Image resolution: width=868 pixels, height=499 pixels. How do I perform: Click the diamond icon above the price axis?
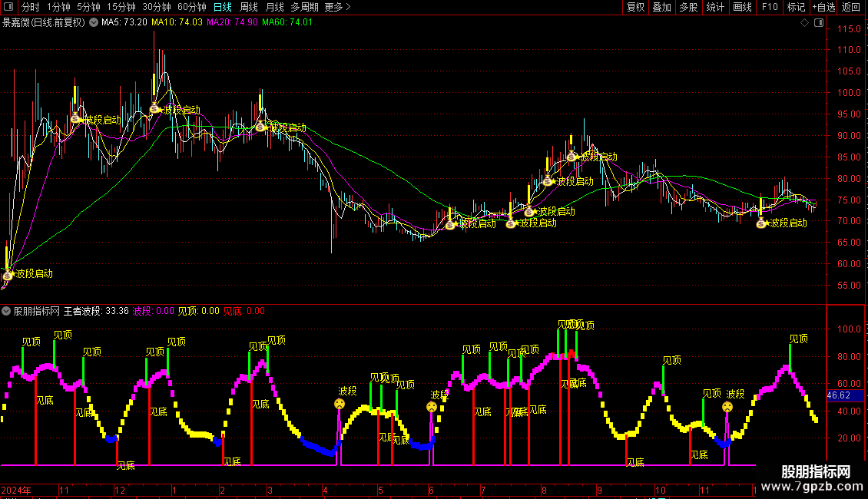[804, 23]
